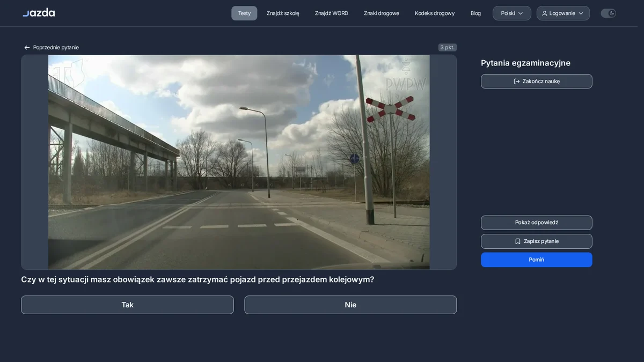Select the Testy tab
Screen dimensions: 644x362
coord(244,13)
